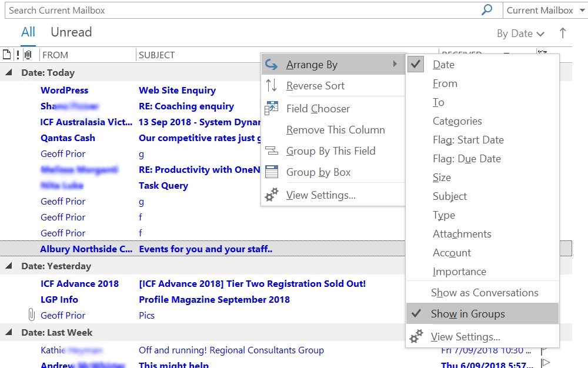Switch to the Unread tab
The height and width of the screenshot is (368, 588).
click(71, 32)
